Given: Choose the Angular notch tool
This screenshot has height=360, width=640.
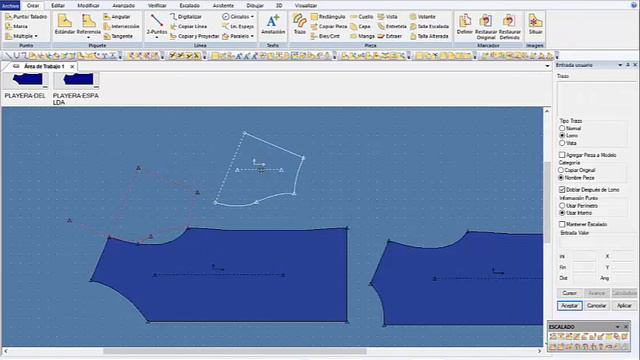Looking at the screenshot, I should pos(117,17).
